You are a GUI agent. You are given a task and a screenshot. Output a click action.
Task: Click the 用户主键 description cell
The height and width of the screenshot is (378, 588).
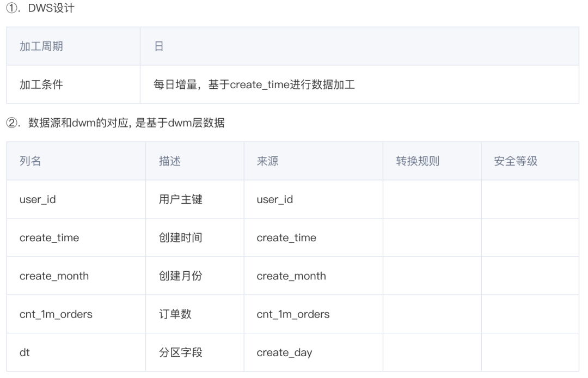coord(181,199)
